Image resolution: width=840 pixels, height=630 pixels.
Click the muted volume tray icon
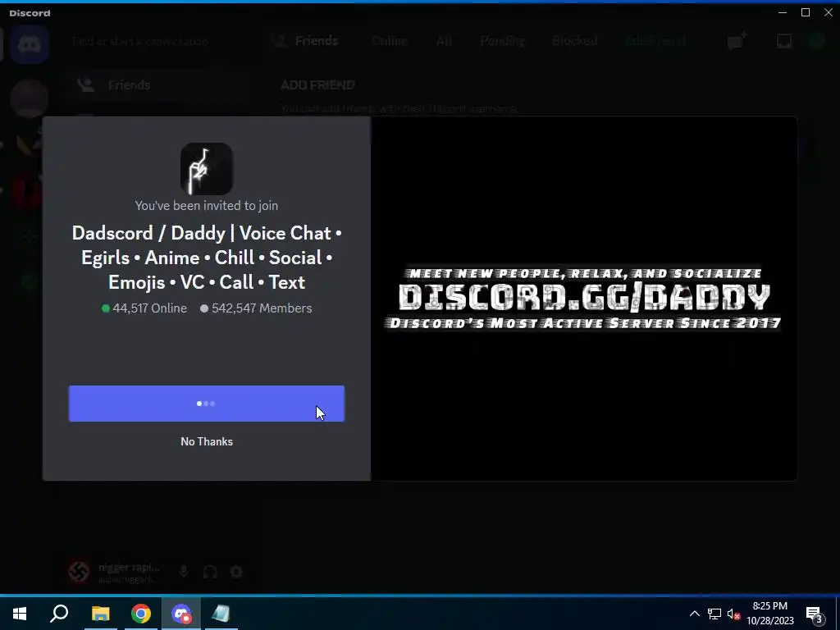coord(734,614)
